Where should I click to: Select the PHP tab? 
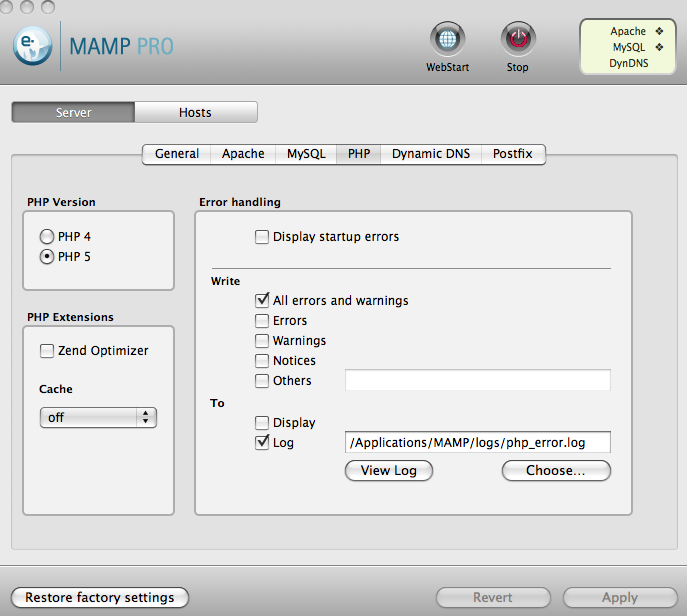359,154
